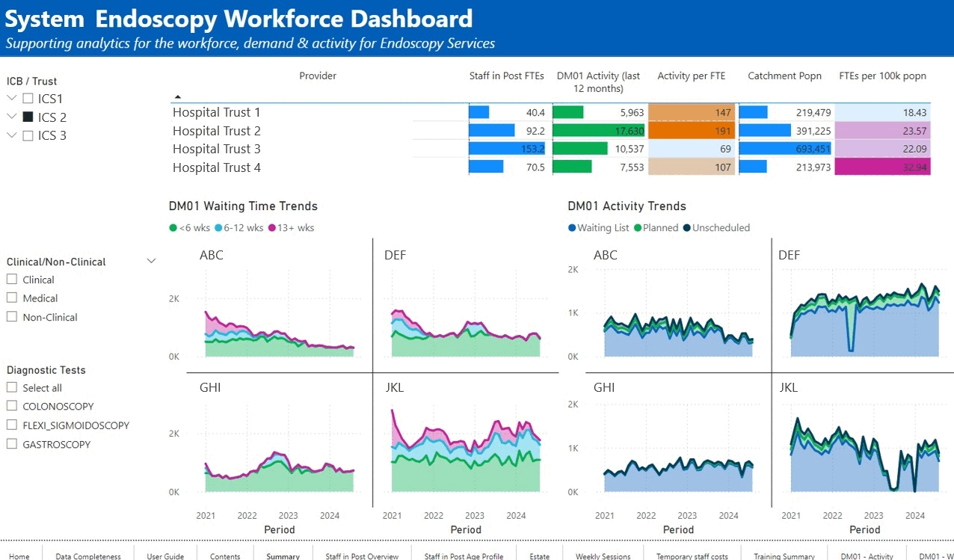
Task: Collapse the Clinical/Non-Clinical slicer section
Action: pyautogui.click(x=151, y=261)
